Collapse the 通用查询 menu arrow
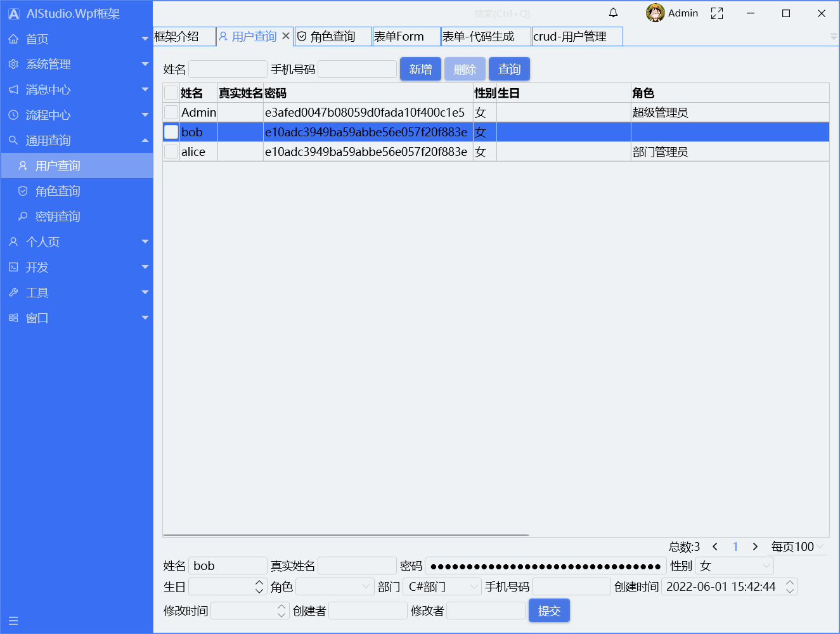Image resolution: width=840 pixels, height=634 pixels. tap(145, 140)
